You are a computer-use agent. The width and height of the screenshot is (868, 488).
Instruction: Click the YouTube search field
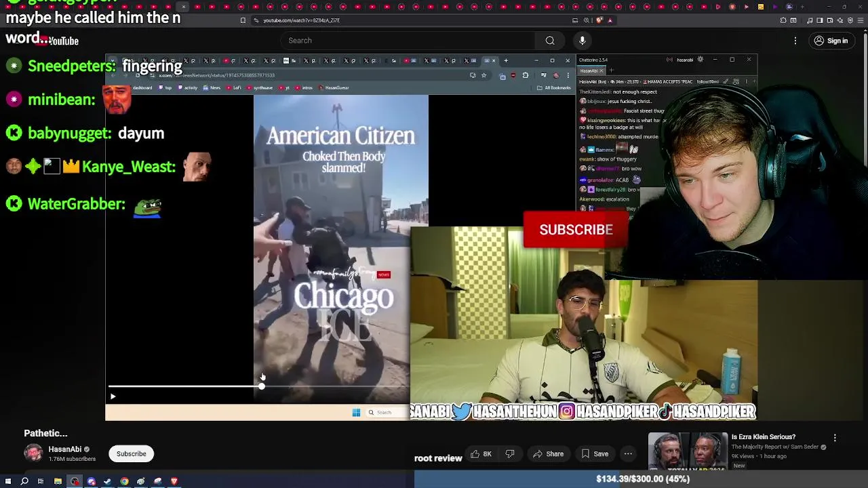[x=407, y=41]
